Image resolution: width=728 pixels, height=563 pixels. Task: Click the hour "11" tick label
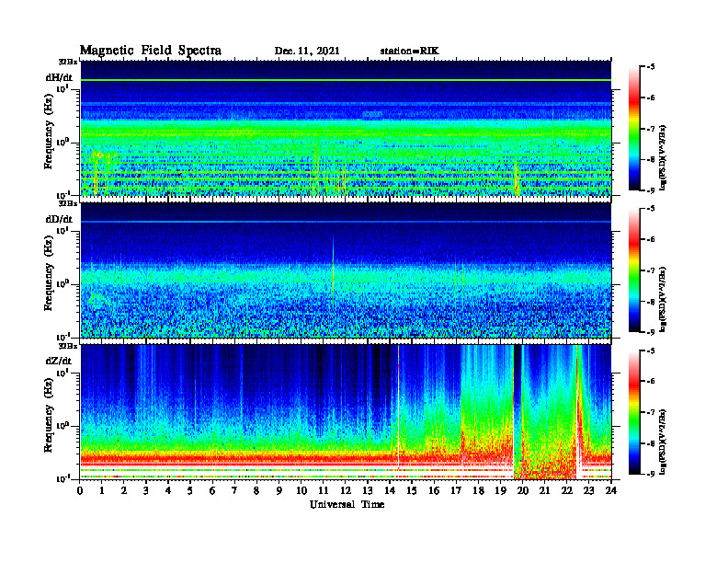coord(324,491)
